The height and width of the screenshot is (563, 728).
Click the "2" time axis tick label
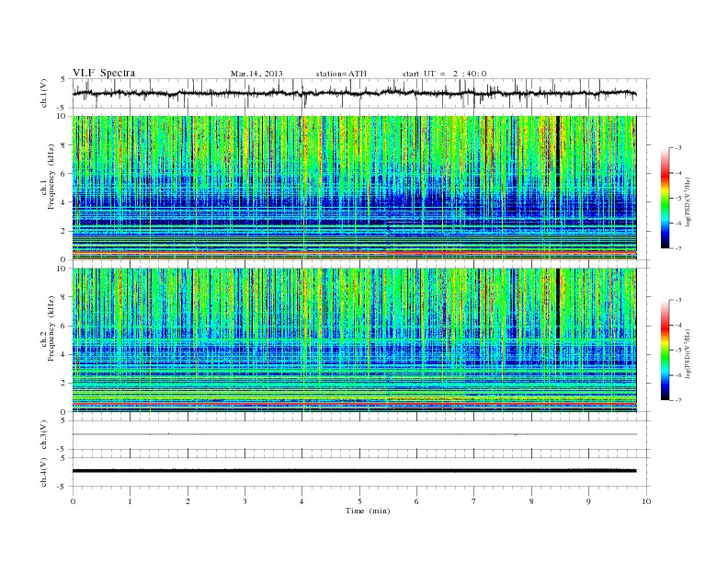point(188,501)
